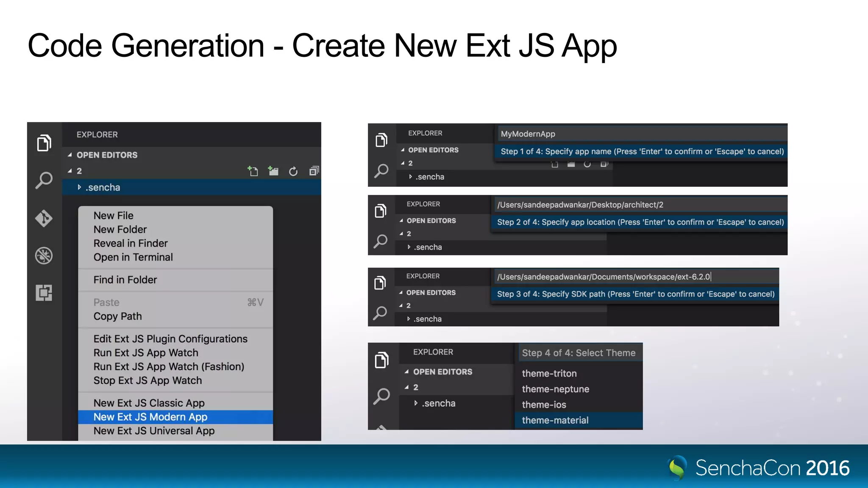The width and height of the screenshot is (868, 488).
Task: Open Source Control (Git) view icon
Action: [44, 218]
